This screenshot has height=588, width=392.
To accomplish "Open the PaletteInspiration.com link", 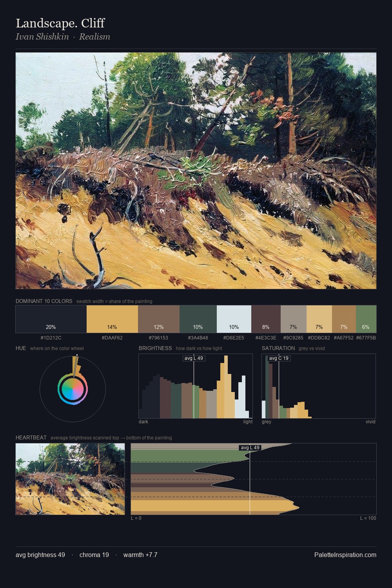I will [x=345, y=555].
